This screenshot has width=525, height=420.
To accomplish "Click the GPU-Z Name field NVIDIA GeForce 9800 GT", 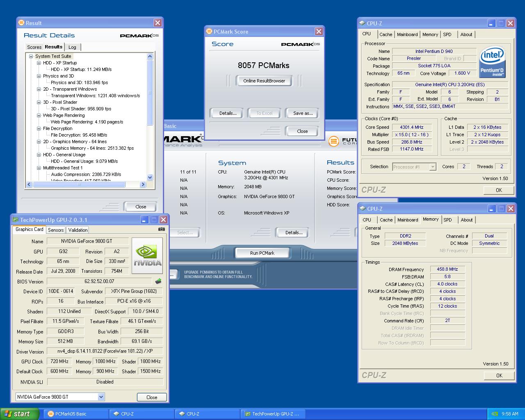I will click(88, 241).
